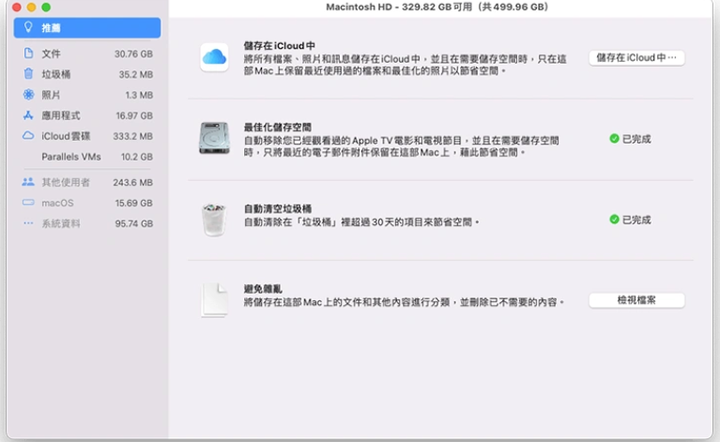Image resolution: width=720 pixels, height=442 pixels.
Task: Click the 自動清空垃圾桶 heading
Action: click(x=277, y=209)
